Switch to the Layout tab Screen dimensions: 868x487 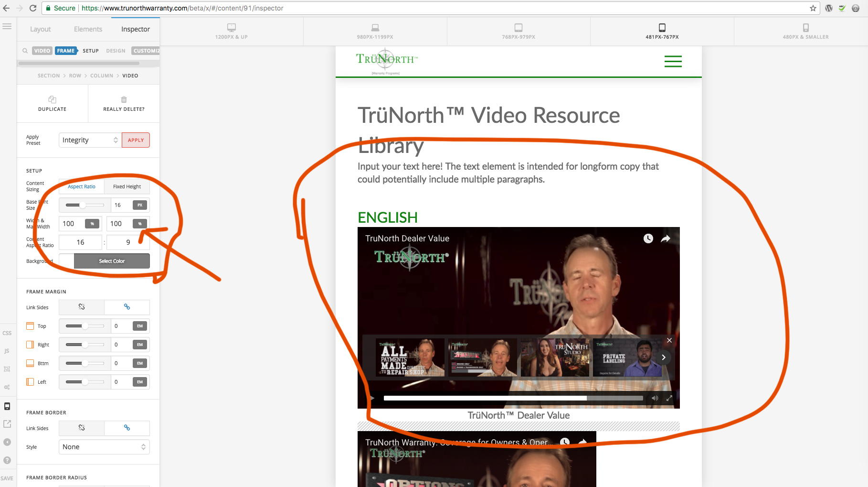tap(41, 29)
